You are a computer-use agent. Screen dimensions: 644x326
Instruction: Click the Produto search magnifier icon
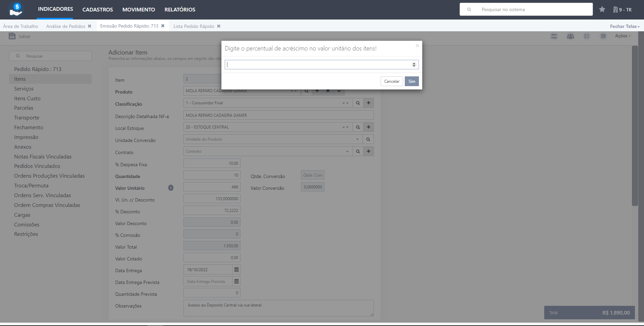tap(306, 91)
